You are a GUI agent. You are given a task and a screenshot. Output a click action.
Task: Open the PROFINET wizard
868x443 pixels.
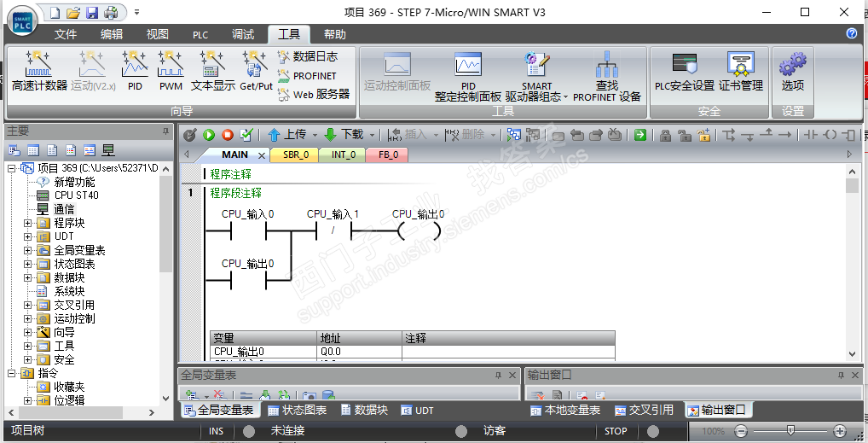pos(307,76)
